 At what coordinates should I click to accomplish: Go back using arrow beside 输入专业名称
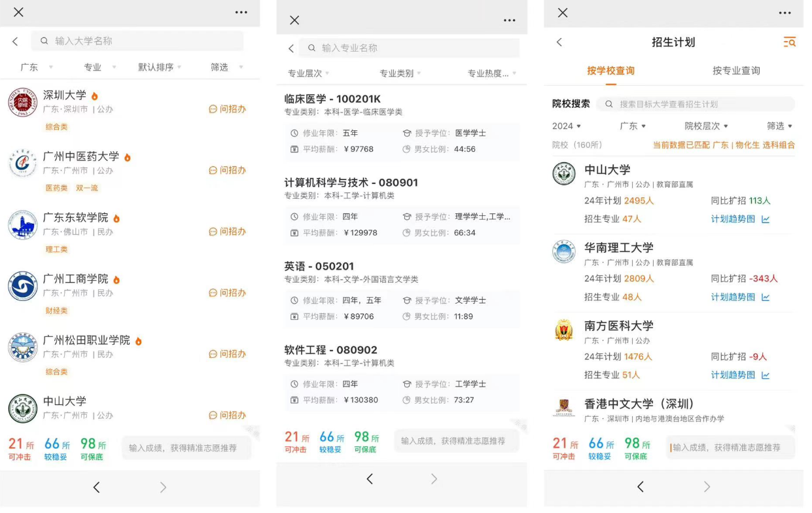click(291, 48)
